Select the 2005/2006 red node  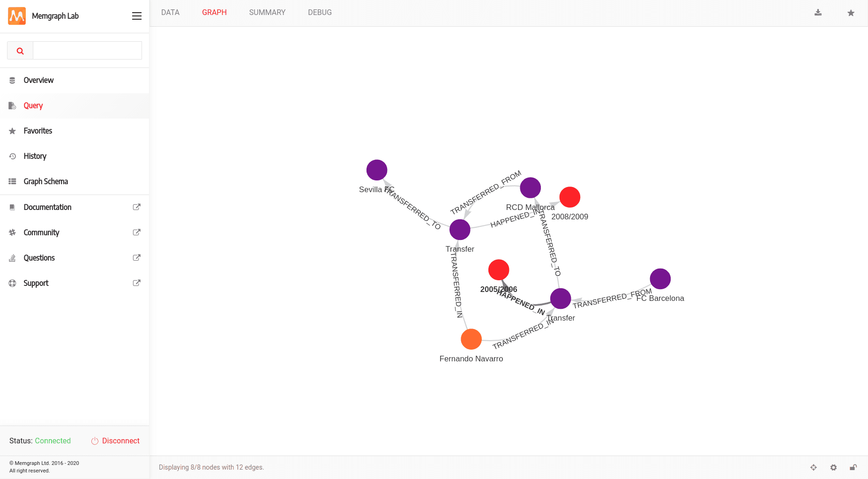(499, 270)
